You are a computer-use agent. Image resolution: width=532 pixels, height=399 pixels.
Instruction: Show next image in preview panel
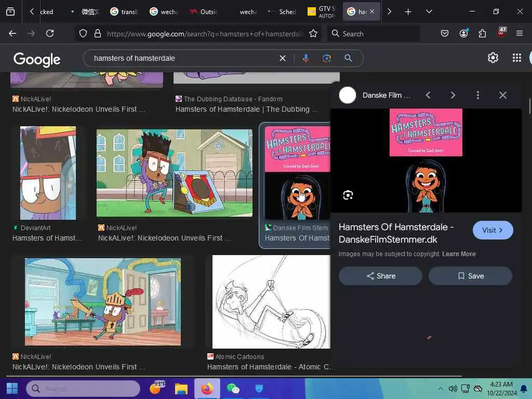(x=453, y=96)
